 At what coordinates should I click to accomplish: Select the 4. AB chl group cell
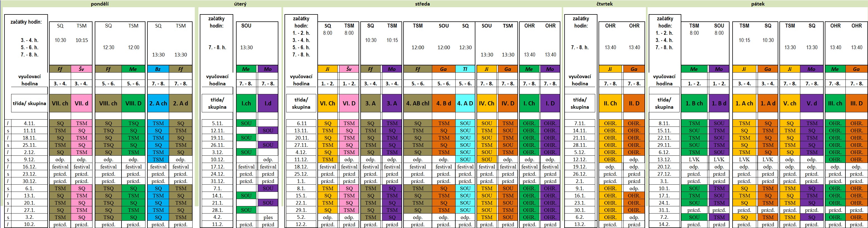tap(418, 103)
